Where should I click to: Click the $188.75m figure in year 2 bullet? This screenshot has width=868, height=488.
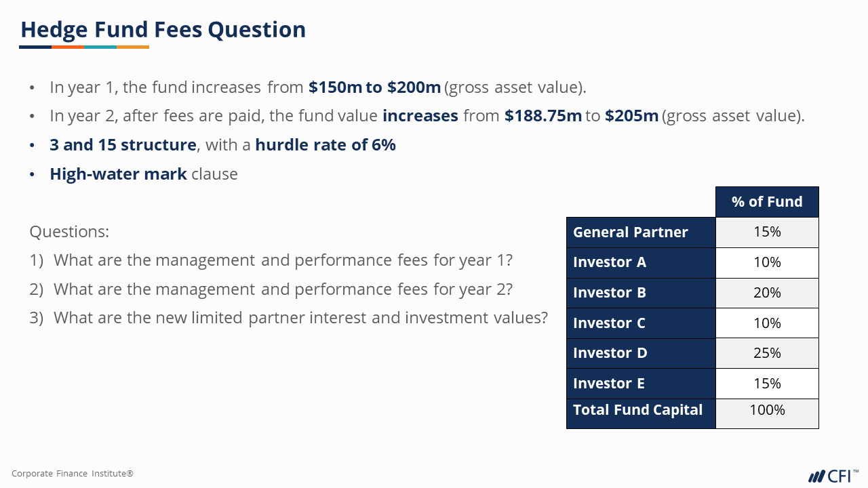pos(543,116)
